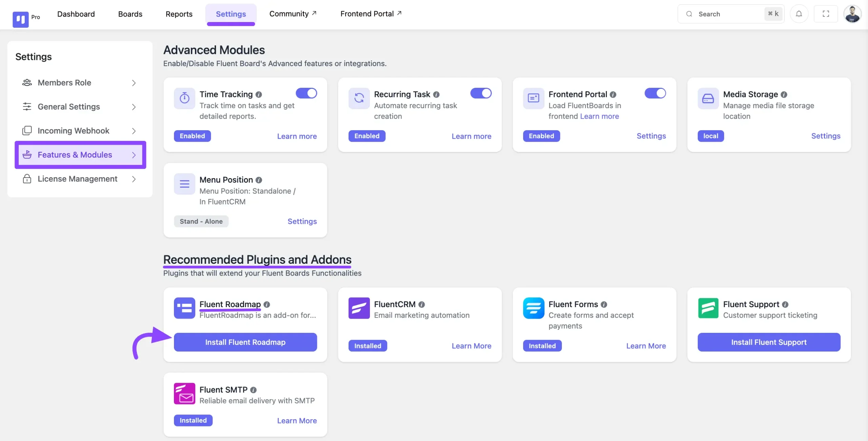This screenshot has width=868, height=441.
Task: Click the License Management lock icon
Action: 27,179
